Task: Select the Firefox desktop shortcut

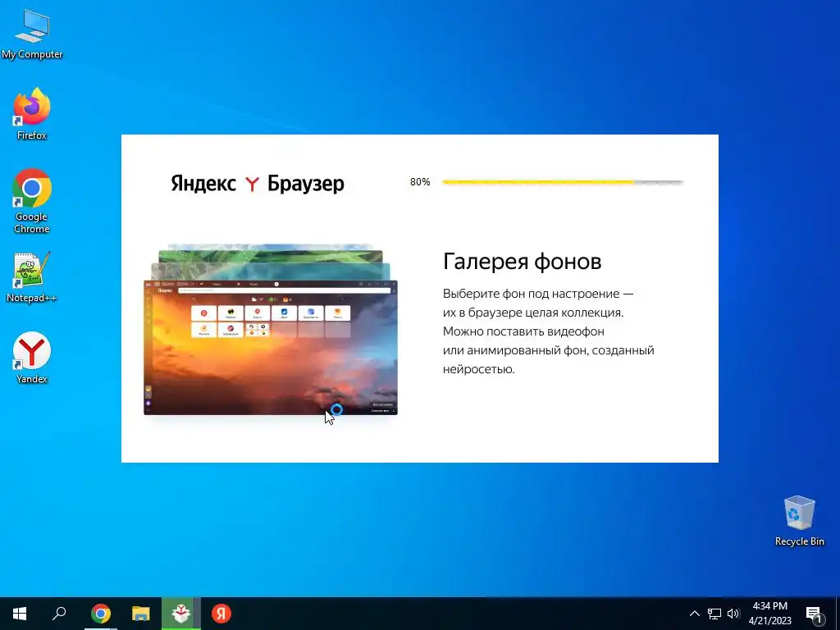Action: coord(32,114)
